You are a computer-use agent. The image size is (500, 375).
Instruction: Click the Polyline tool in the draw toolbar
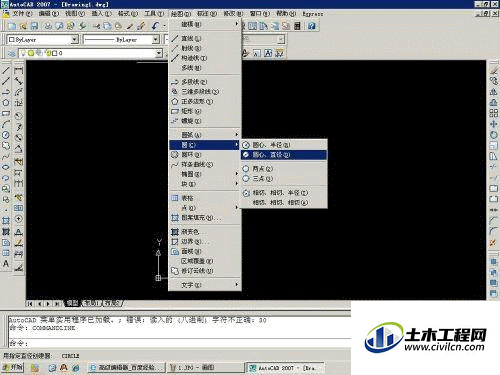6,92
